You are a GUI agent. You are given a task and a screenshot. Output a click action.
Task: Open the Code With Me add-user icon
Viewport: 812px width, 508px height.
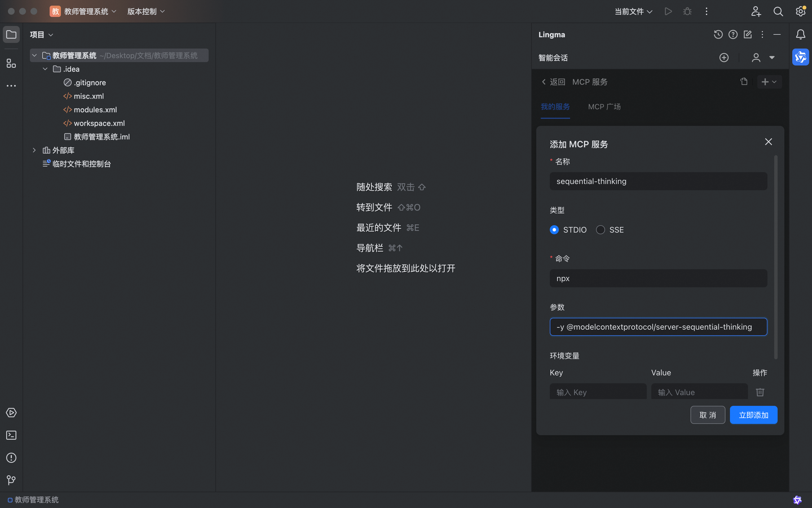click(756, 11)
